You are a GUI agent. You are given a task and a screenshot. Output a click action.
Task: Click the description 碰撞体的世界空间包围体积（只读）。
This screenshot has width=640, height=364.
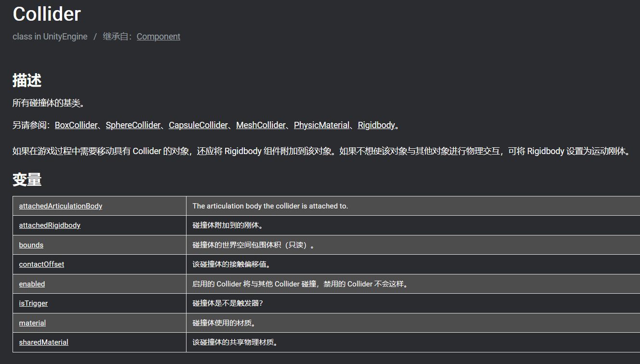pos(254,245)
